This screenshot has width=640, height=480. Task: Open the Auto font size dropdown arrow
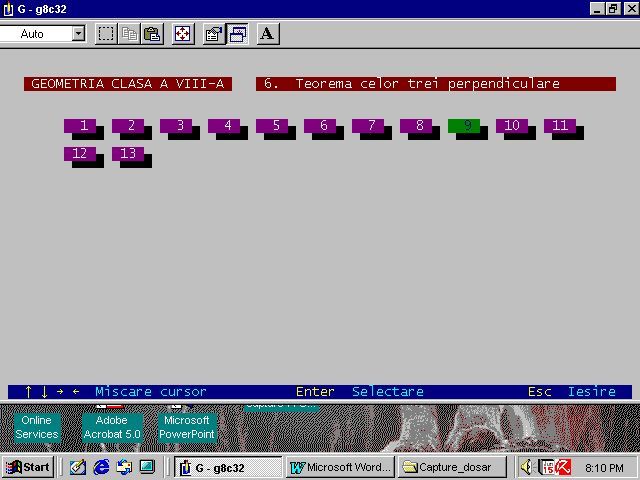coord(78,33)
